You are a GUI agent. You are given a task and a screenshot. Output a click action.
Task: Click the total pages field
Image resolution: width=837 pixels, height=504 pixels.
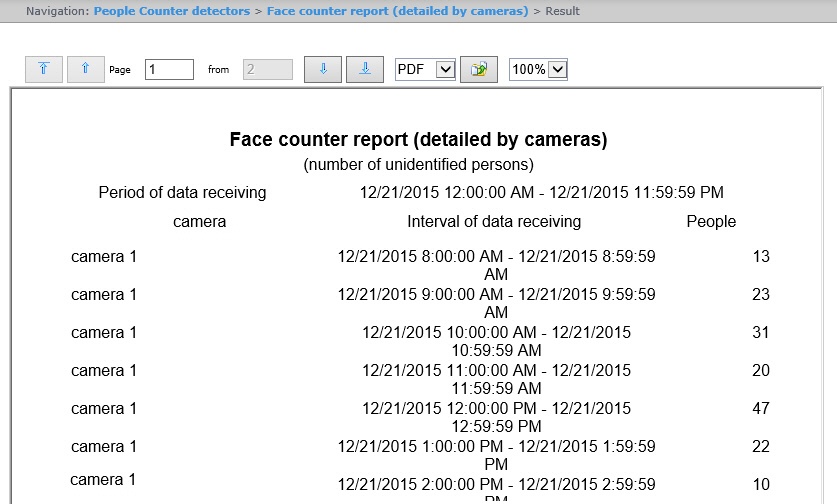(x=268, y=70)
